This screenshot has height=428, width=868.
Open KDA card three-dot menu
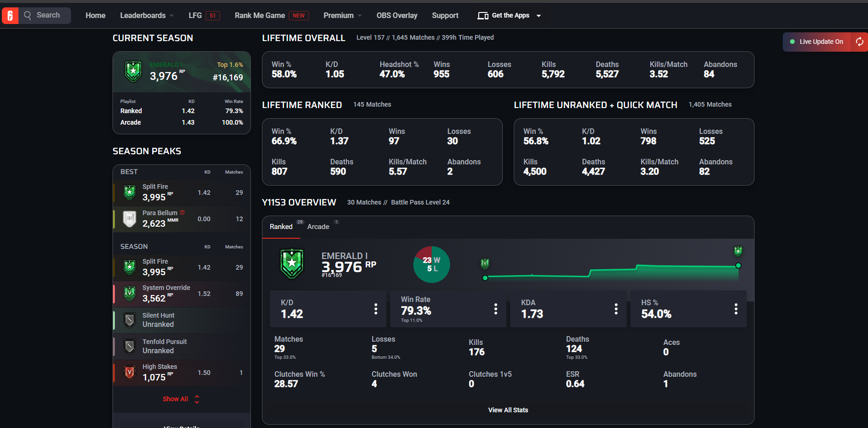[616, 309]
